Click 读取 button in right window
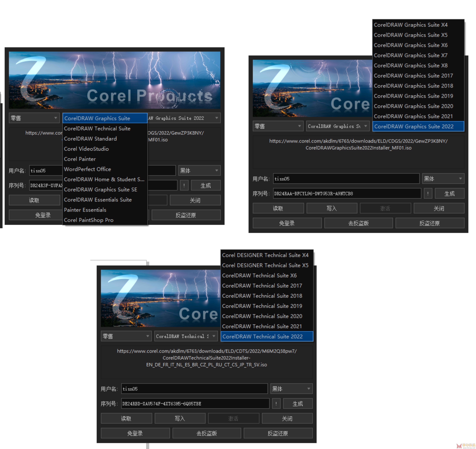 (278, 208)
